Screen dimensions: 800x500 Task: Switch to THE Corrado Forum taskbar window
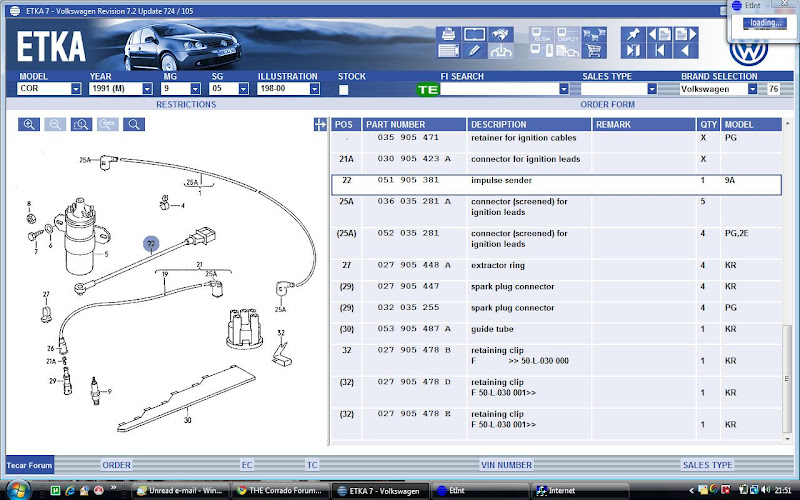280,490
